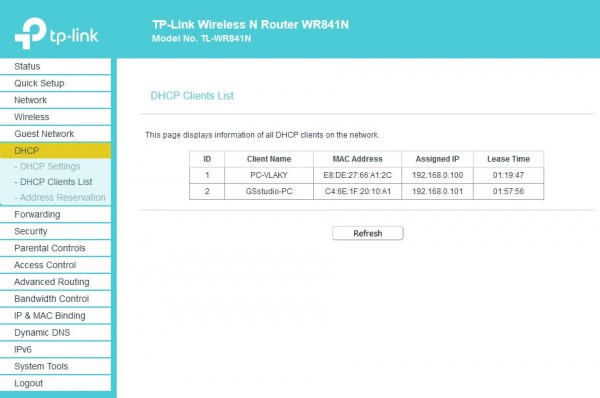
Task: Open Parental Controls page
Action: pos(55,248)
